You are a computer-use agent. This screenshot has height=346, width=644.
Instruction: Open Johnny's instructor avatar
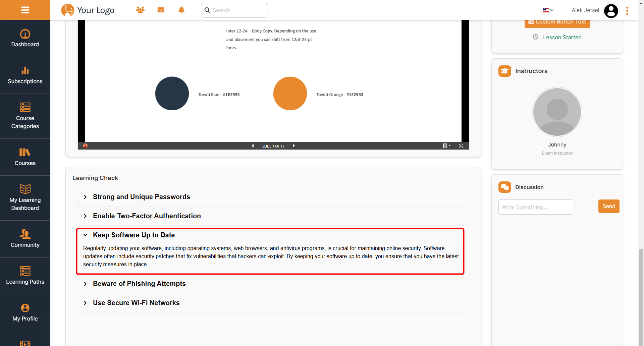point(557,112)
